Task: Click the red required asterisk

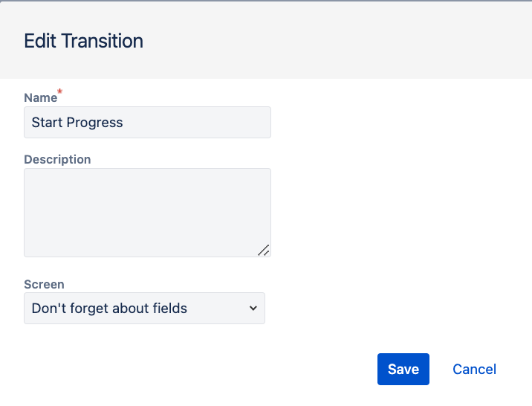Action: click(x=60, y=93)
